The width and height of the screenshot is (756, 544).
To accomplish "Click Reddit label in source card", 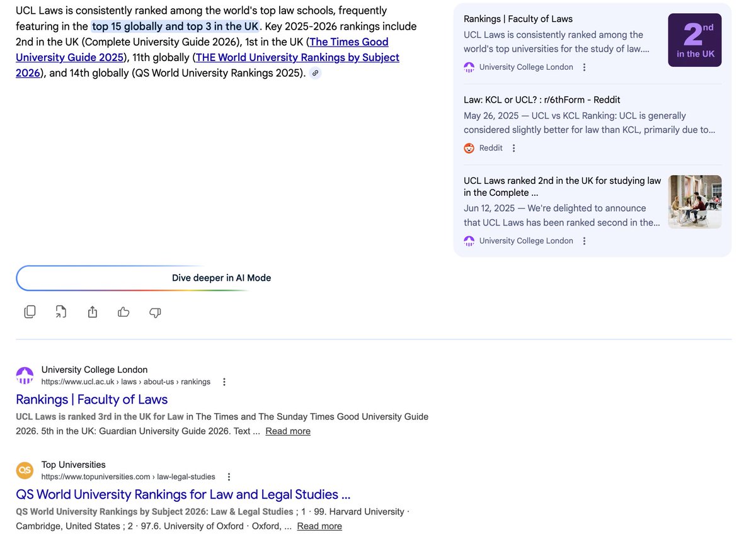I will coord(491,148).
